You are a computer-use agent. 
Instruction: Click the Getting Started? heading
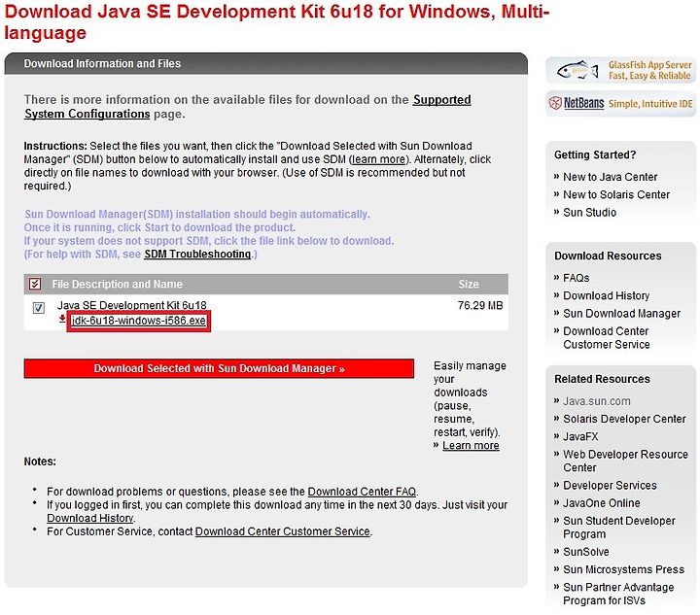tap(595, 154)
